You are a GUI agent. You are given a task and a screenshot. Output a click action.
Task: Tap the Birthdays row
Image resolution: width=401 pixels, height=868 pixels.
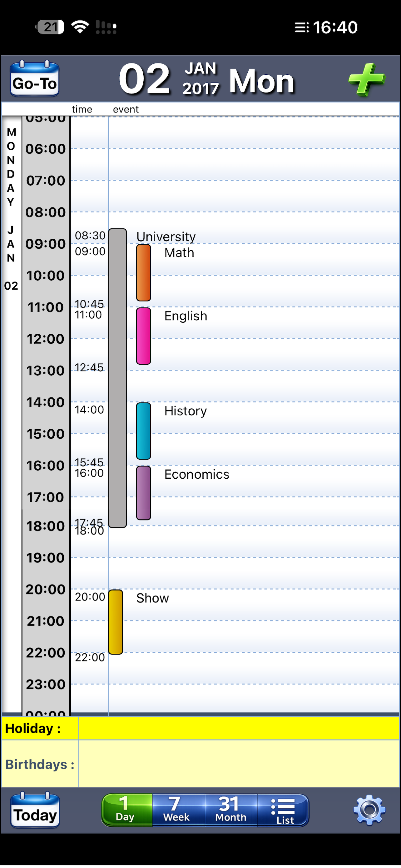pos(239,764)
